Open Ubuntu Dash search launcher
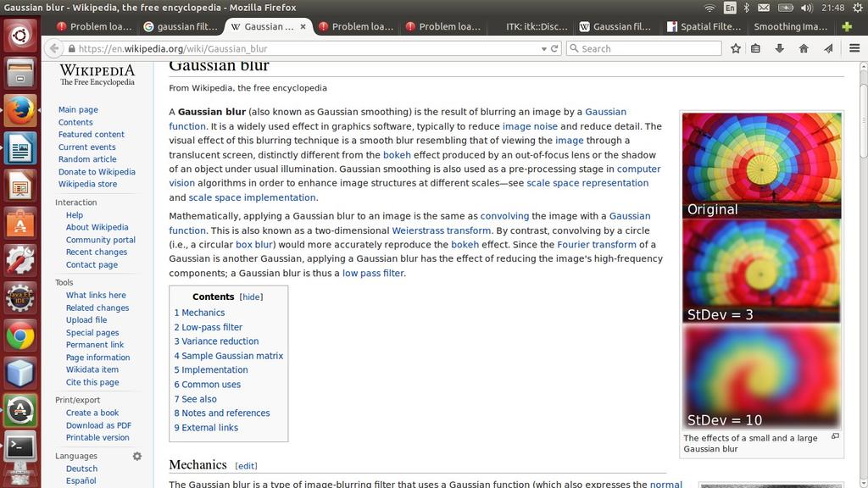Image resolution: width=868 pixels, height=488 pixels. tap(20, 36)
